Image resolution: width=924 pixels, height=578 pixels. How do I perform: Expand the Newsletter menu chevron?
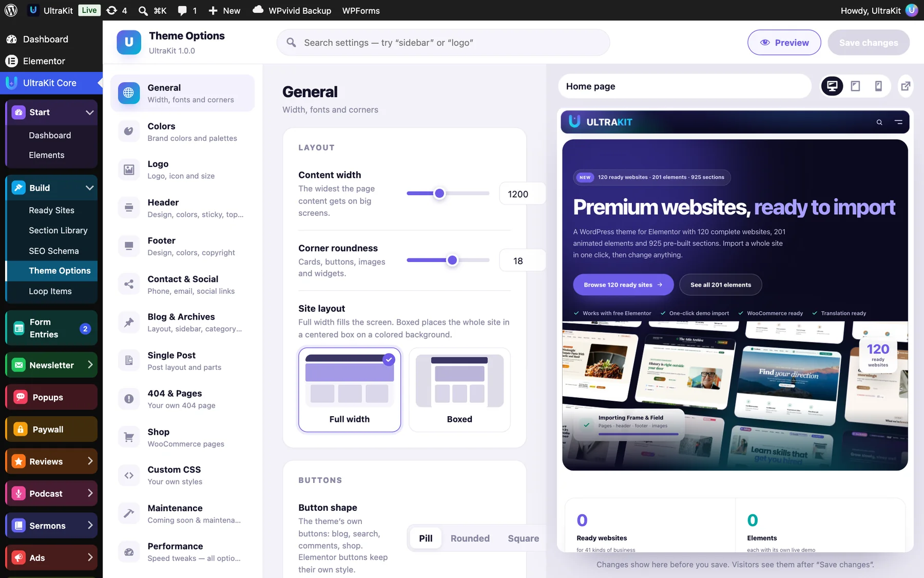90,365
